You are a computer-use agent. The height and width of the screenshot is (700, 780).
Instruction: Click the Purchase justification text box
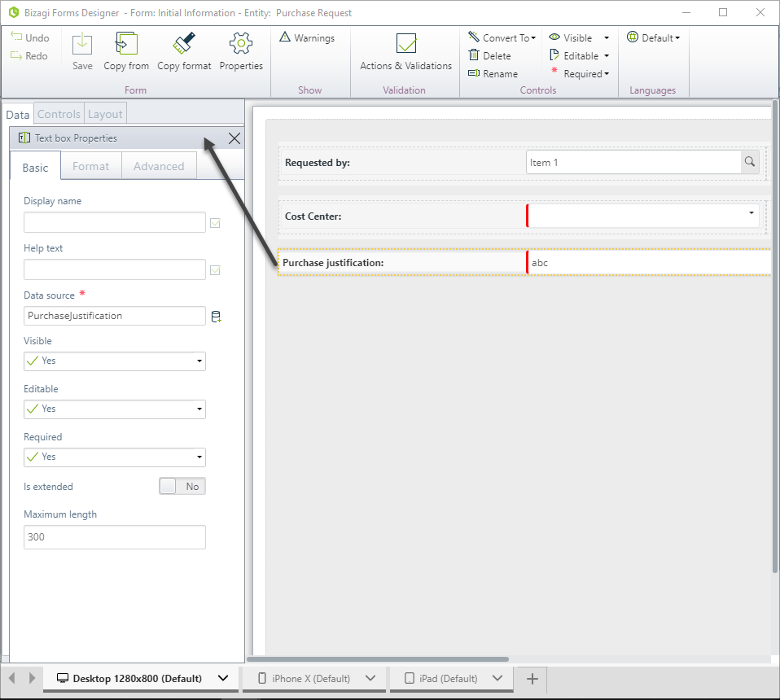[648, 262]
